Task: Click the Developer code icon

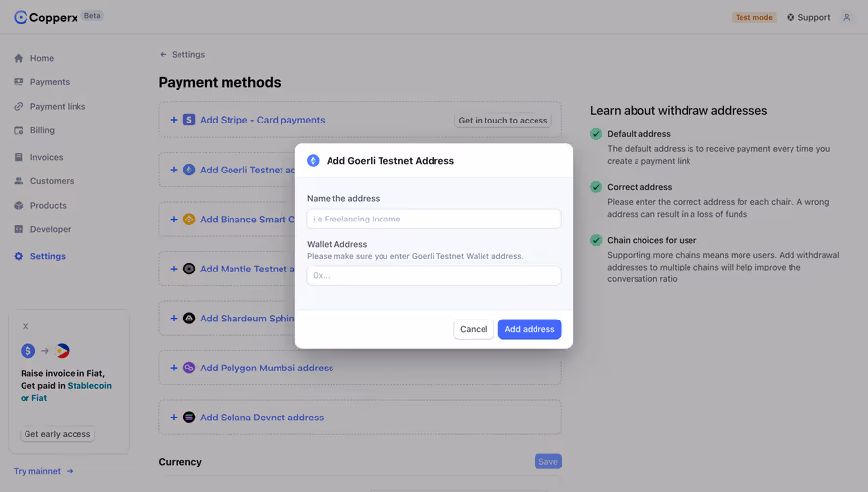Action: coord(19,229)
